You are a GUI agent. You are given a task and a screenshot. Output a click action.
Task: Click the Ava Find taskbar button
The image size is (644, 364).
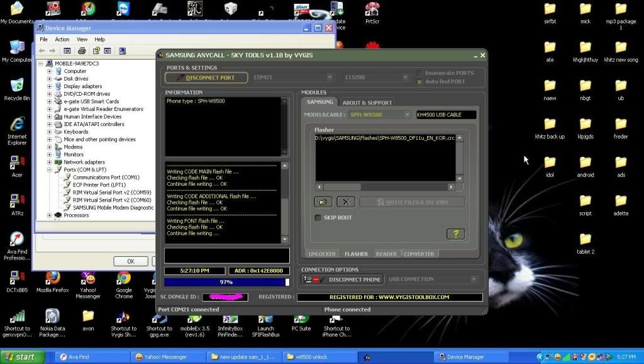91,356
